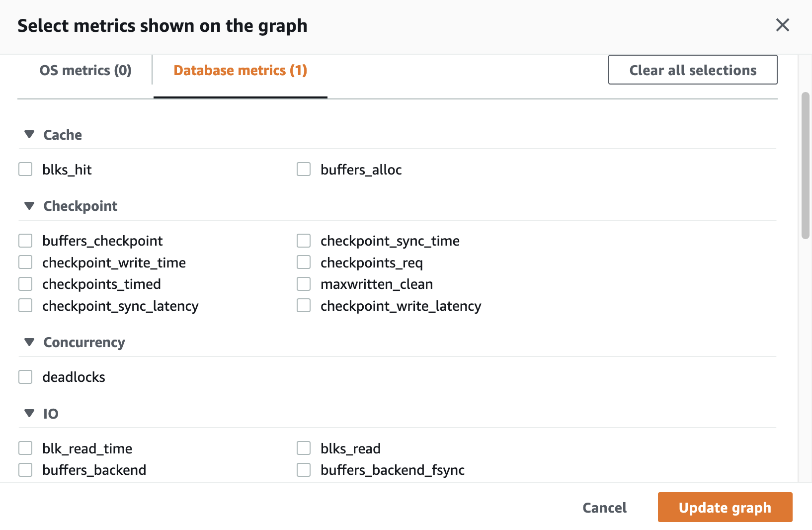The height and width of the screenshot is (530, 812).
Task: Check the blks_read box
Action: [x=304, y=448]
